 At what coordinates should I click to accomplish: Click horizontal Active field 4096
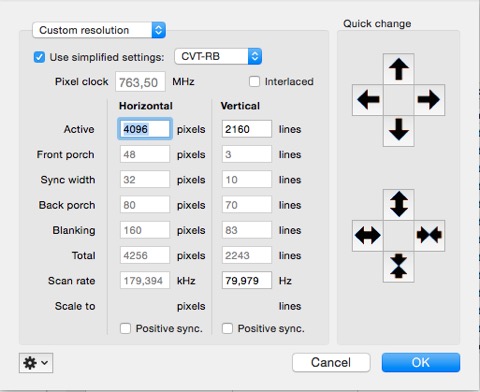coord(145,129)
